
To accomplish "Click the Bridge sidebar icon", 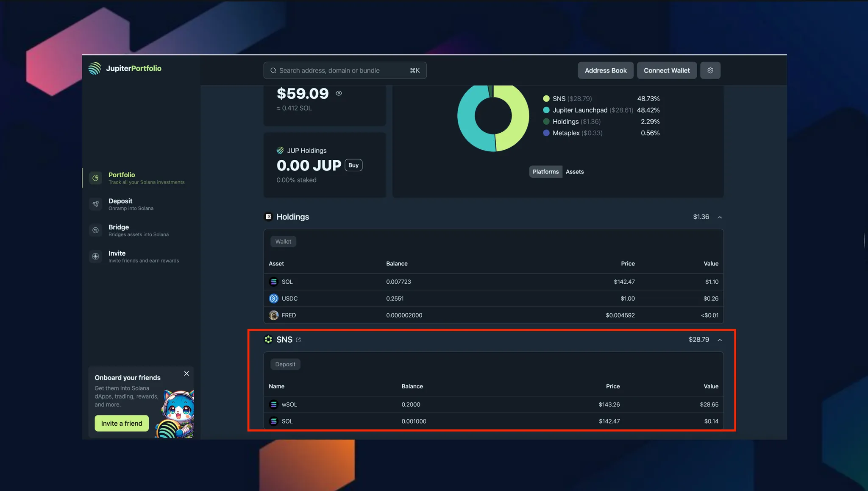I will pyautogui.click(x=96, y=230).
